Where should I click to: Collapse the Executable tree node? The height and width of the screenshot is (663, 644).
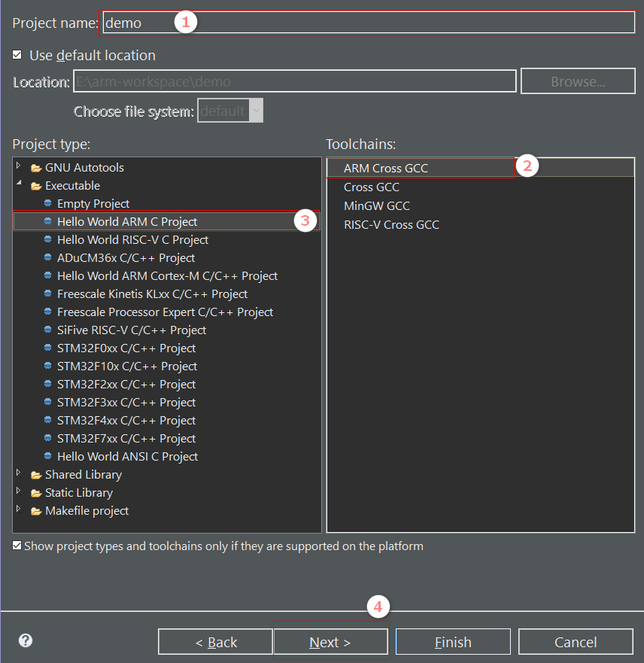coord(19,183)
